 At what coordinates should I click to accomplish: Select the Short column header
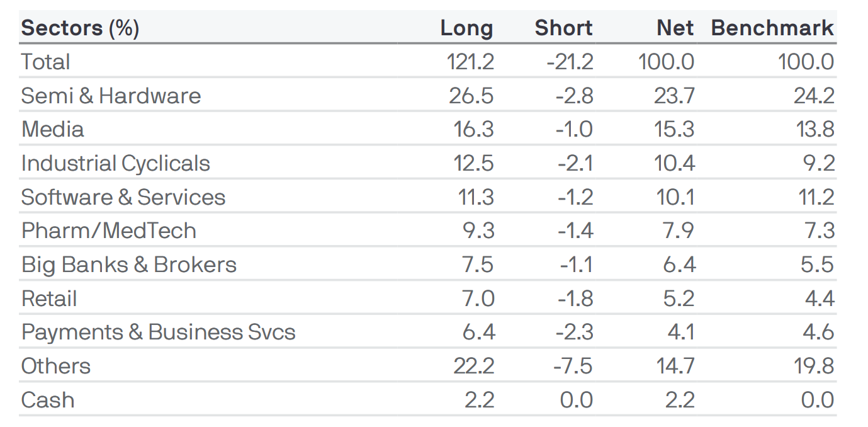point(563,28)
